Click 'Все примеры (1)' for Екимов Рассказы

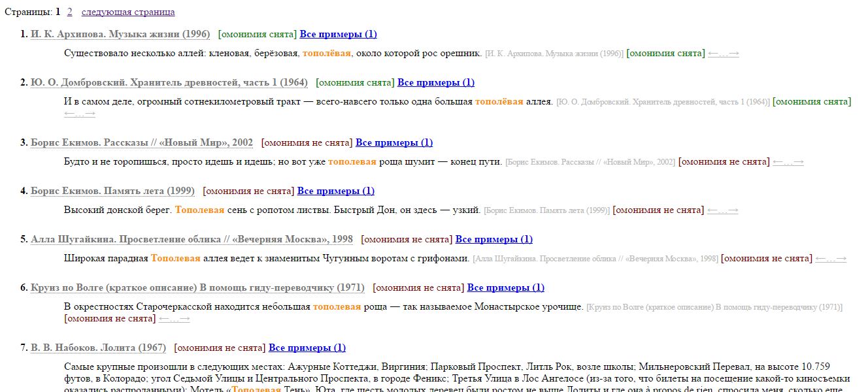tap(394, 142)
